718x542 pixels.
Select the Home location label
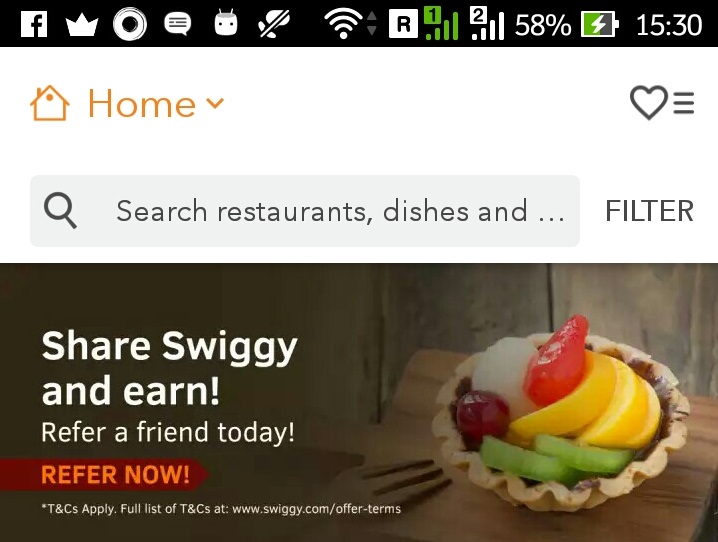142,103
